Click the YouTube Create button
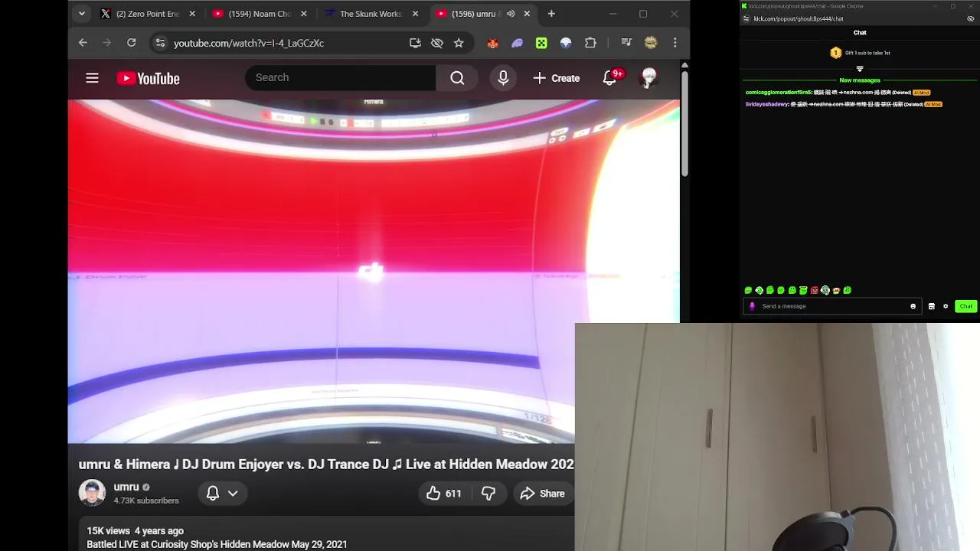This screenshot has width=980, height=551. click(557, 78)
